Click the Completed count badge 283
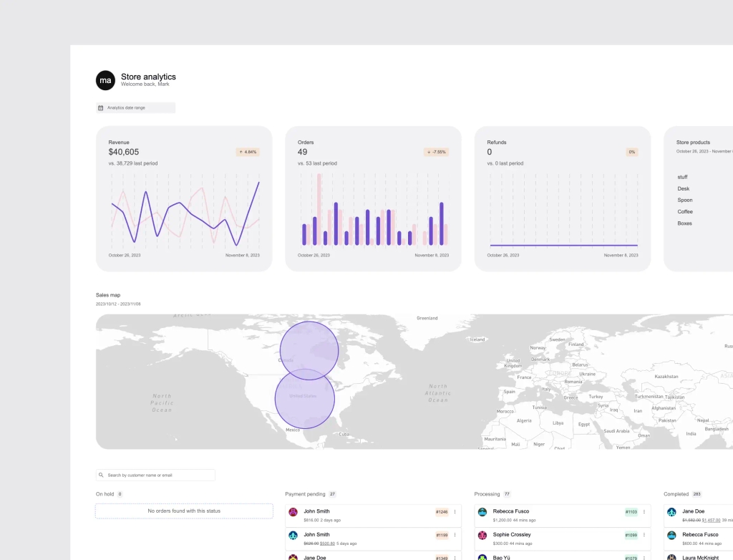The width and height of the screenshot is (733, 560). (x=696, y=494)
